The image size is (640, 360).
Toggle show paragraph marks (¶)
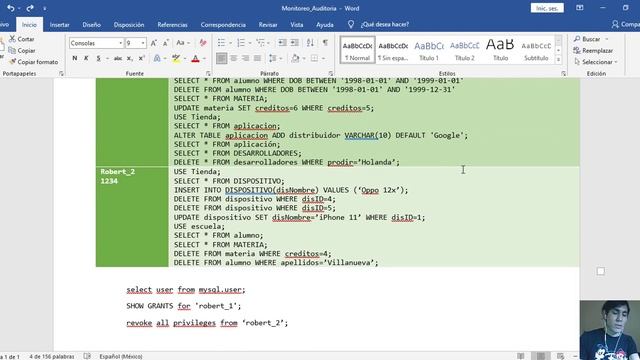[x=325, y=43]
